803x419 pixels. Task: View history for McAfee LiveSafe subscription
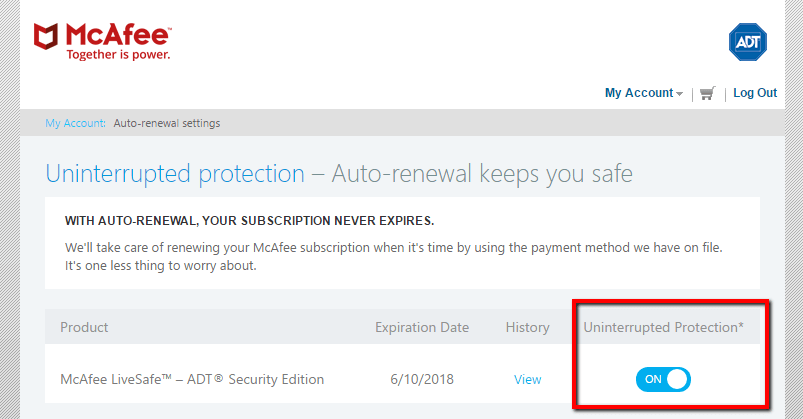pyautogui.click(x=527, y=379)
